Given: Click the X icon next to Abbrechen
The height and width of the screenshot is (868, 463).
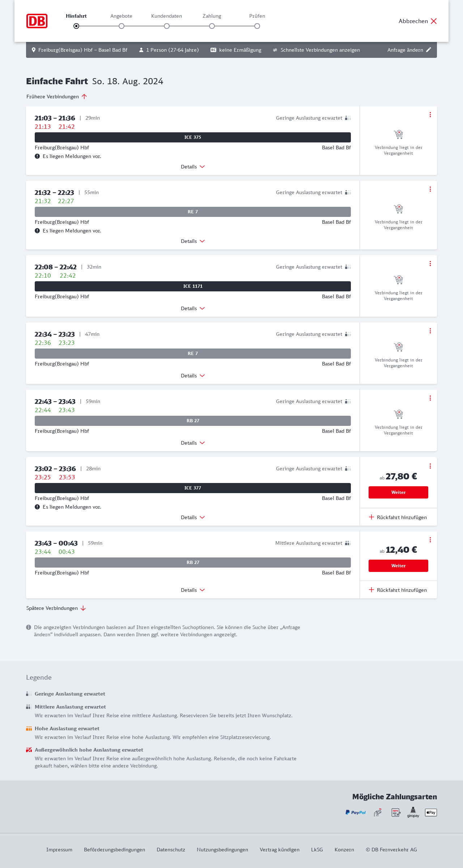Looking at the screenshot, I should pos(434,21).
